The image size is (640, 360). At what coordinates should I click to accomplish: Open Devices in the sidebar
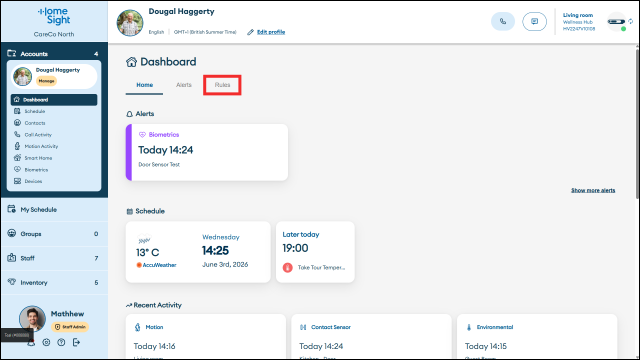pos(54,181)
